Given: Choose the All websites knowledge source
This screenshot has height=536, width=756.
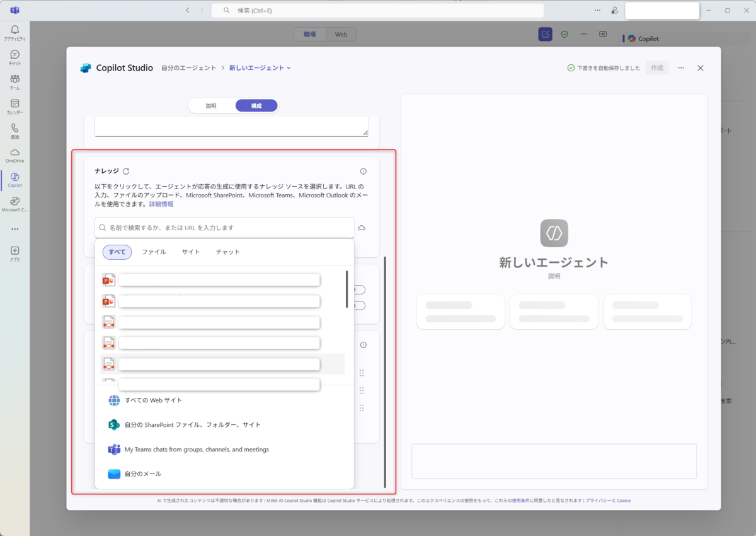Looking at the screenshot, I should click(x=224, y=400).
